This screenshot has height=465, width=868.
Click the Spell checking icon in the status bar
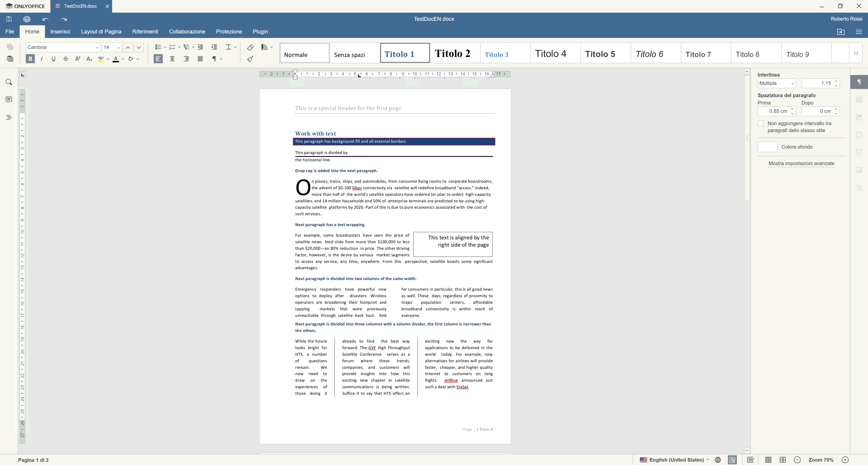point(732,460)
